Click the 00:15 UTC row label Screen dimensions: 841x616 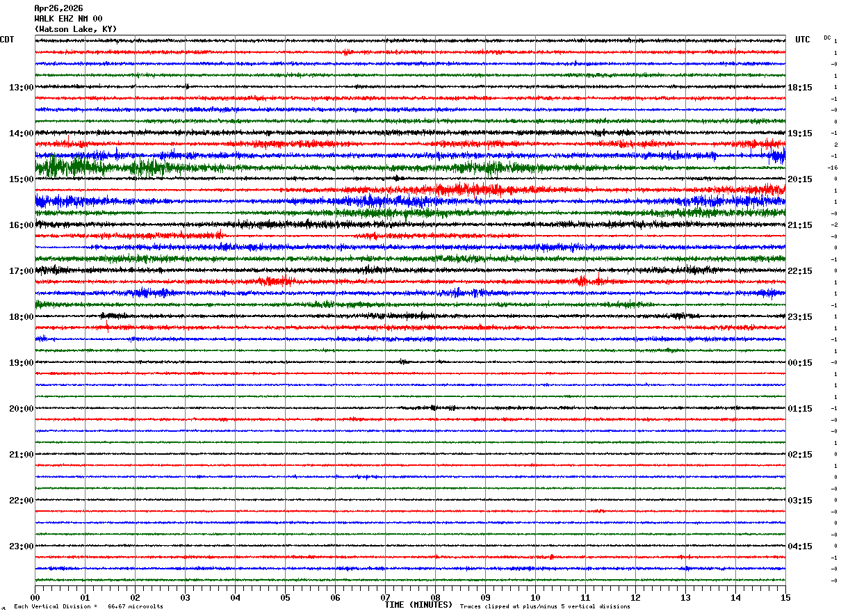[x=800, y=363]
